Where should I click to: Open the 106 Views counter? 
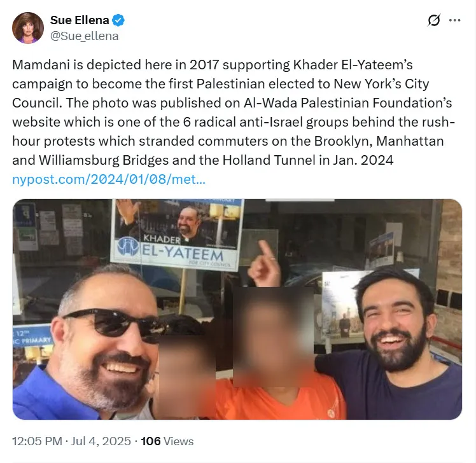click(x=167, y=441)
